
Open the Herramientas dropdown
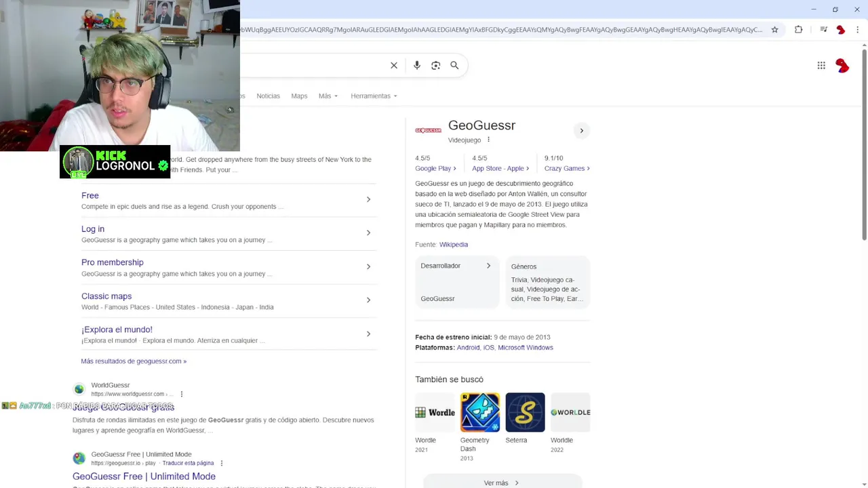click(x=374, y=96)
